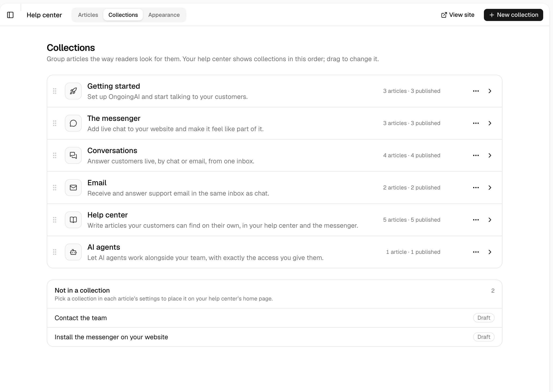Expand Getting started with its chevron
Screen dimensions: 553x392
click(490, 91)
